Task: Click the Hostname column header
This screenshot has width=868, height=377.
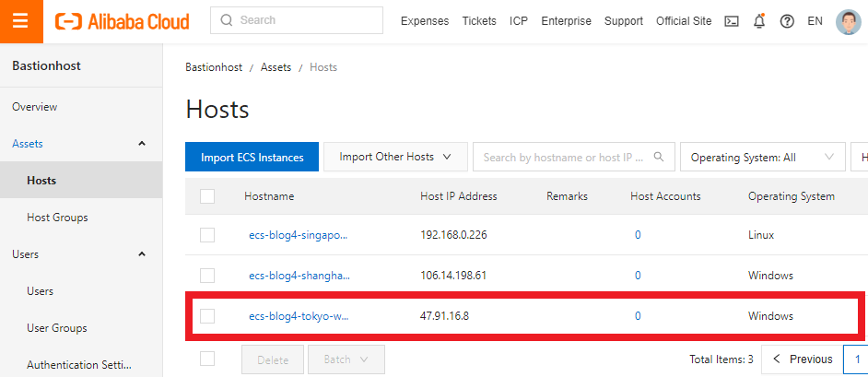Action: [x=269, y=196]
